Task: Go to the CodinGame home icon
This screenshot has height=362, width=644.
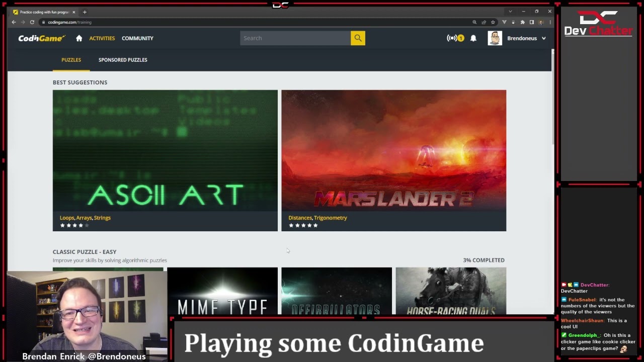Action: click(79, 38)
